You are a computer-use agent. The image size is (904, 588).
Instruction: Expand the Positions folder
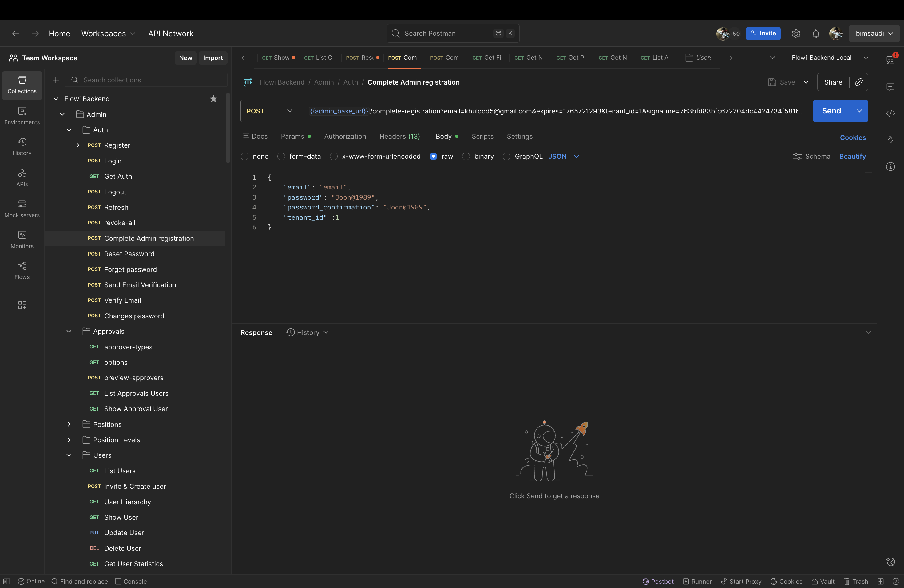[x=69, y=424]
